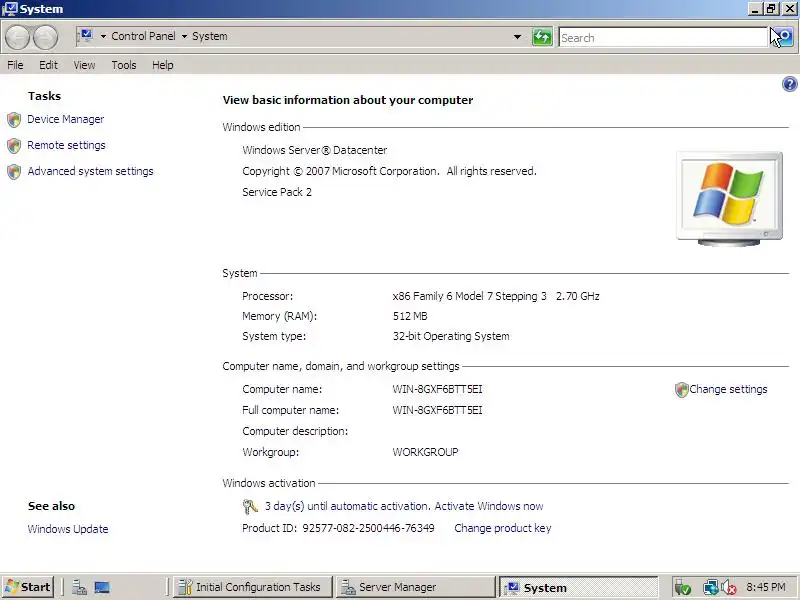Click the muted volume tray icon
Image resolution: width=800 pixels, height=600 pixels.
pos(729,588)
